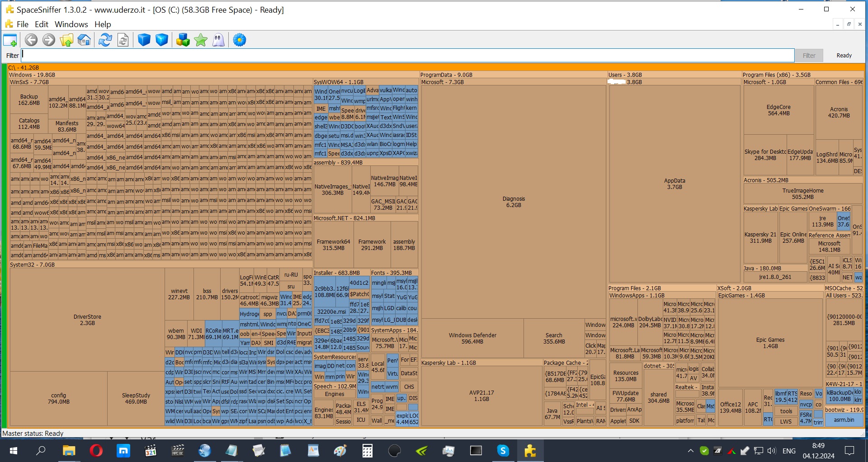Launch Opera browser from the taskbar

(x=96, y=451)
